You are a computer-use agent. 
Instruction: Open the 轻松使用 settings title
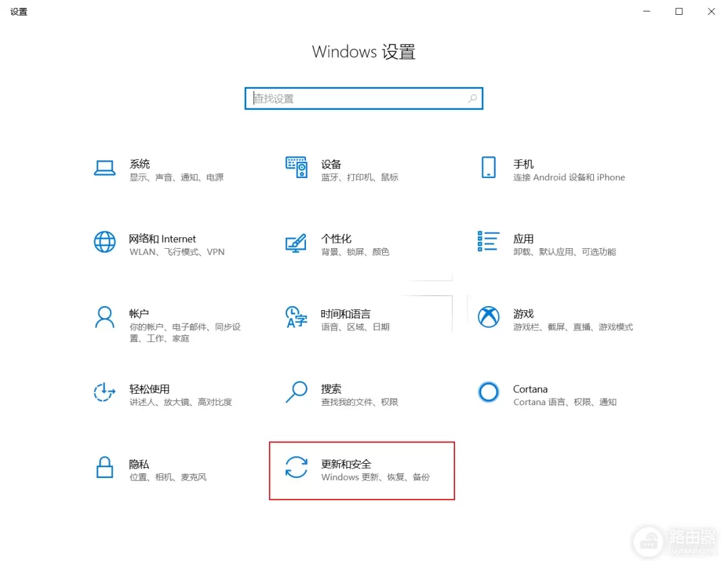[x=149, y=389]
